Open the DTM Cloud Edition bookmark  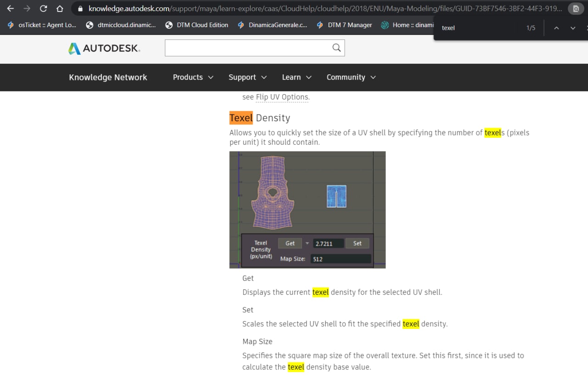(x=197, y=25)
